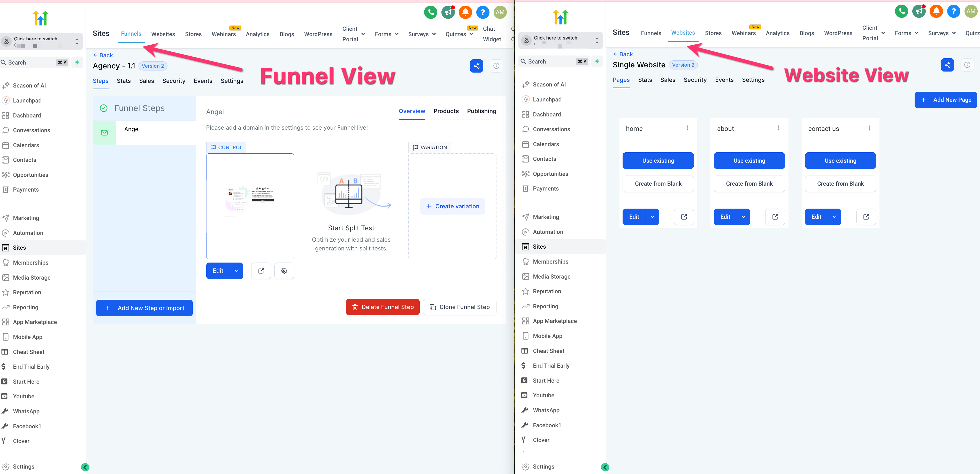Image resolution: width=980 pixels, height=474 pixels.
Task: Open the Conversations section in the sidebar
Action: (32, 130)
